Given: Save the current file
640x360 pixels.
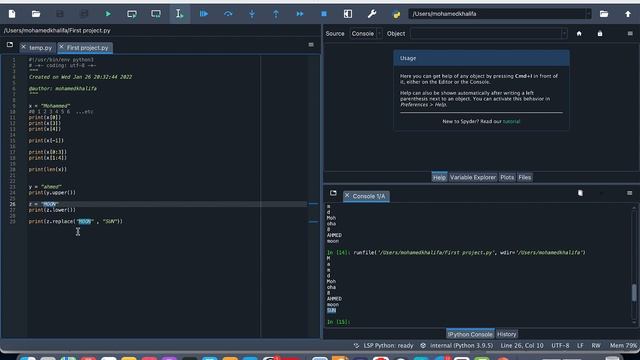Looking at the screenshot, I should (60, 14).
